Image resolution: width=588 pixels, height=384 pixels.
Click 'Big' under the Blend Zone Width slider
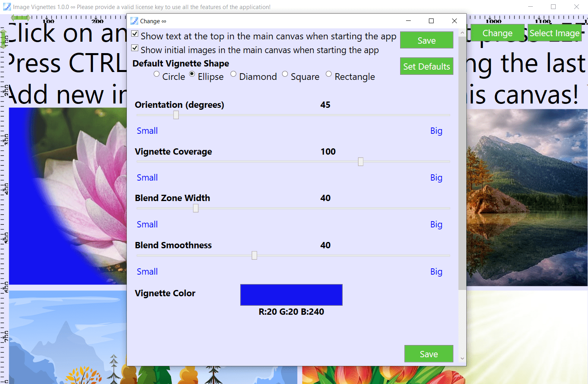point(436,224)
